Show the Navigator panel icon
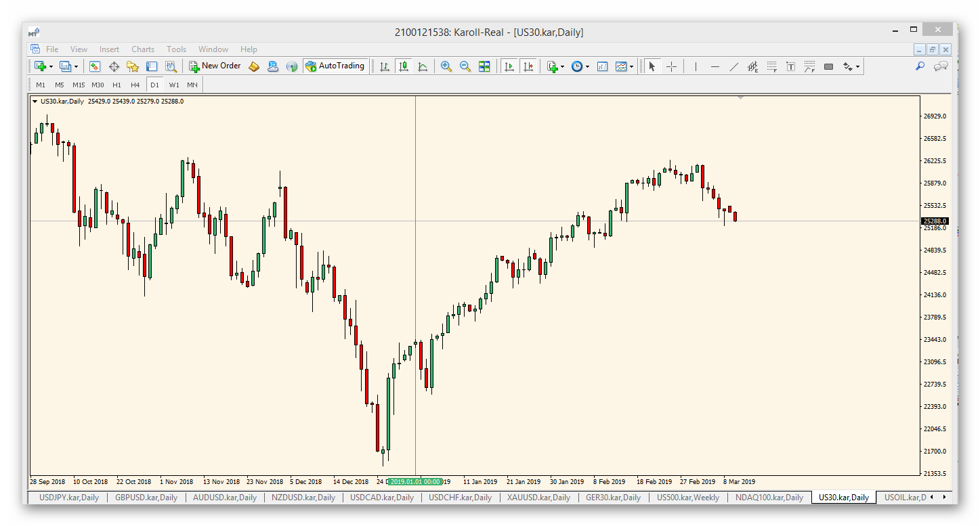 tap(133, 66)
